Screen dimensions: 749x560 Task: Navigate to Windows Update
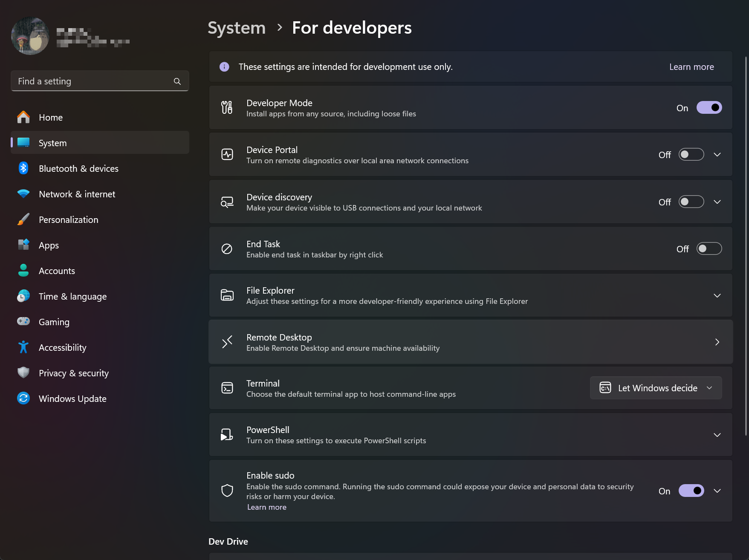(100, 398)
